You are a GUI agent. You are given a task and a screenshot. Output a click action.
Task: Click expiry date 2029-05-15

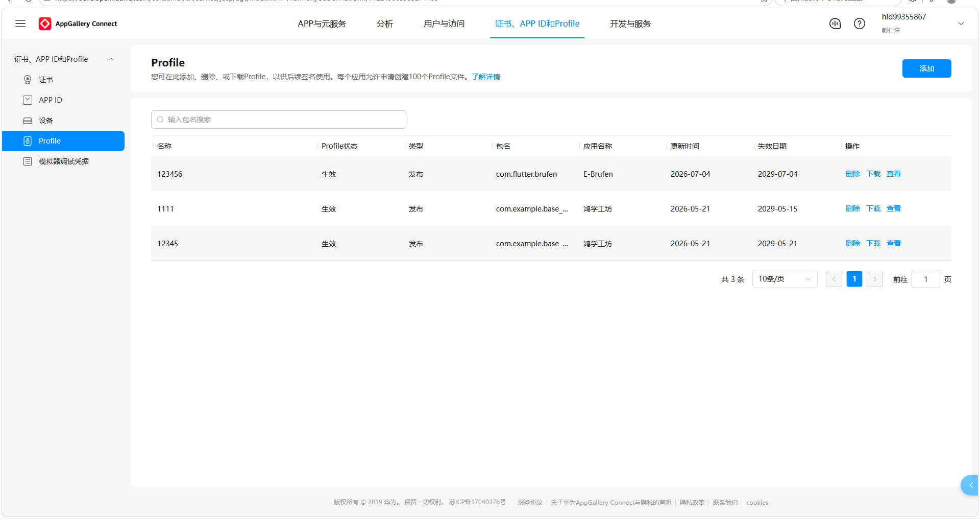click(778, 209)
